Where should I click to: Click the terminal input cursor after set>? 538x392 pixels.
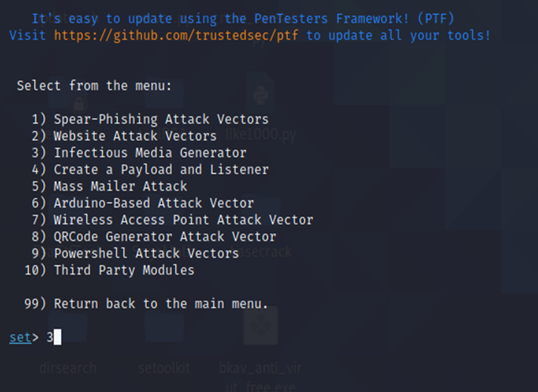57,337
